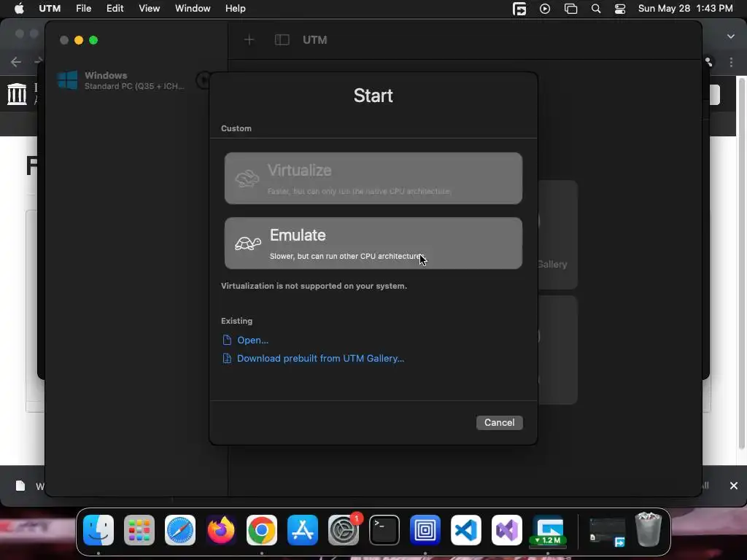This screenshot has width=747, height=560.
Task: Open the Trash from the dock
Action: 649,529
